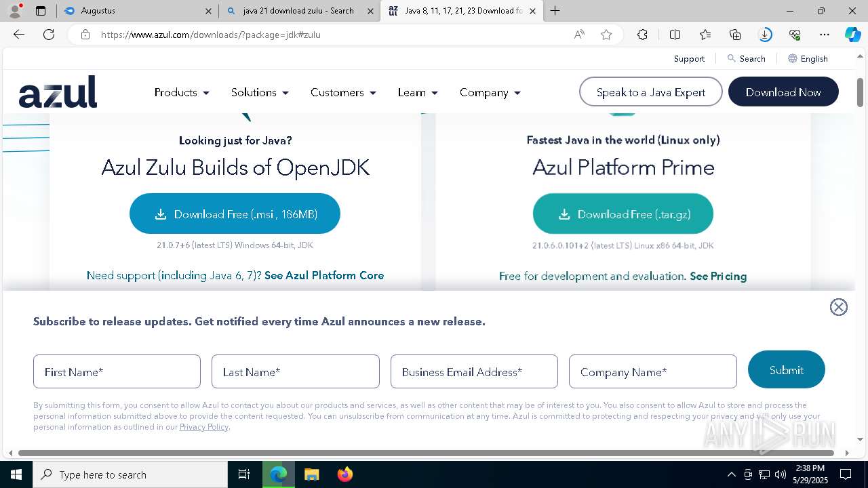868x488 pixels.
Task: Open the tab actions menu icon
Action: (x=41, y=11)
